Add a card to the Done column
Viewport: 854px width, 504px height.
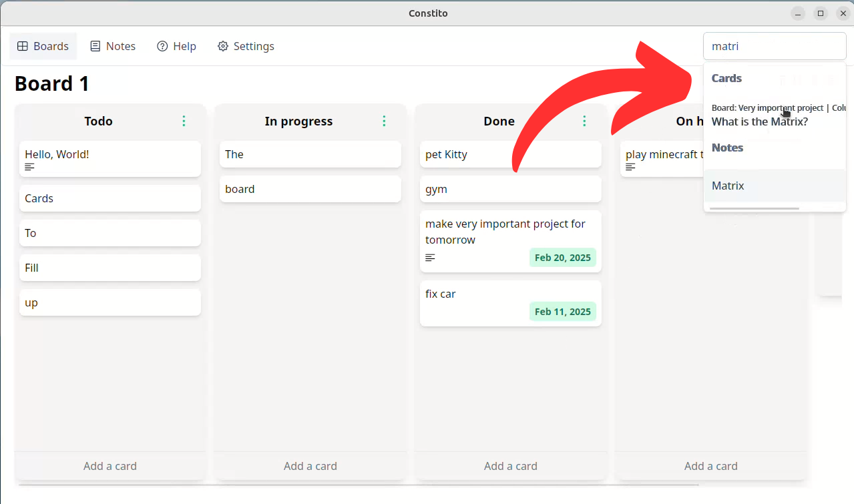click(511, 466)
